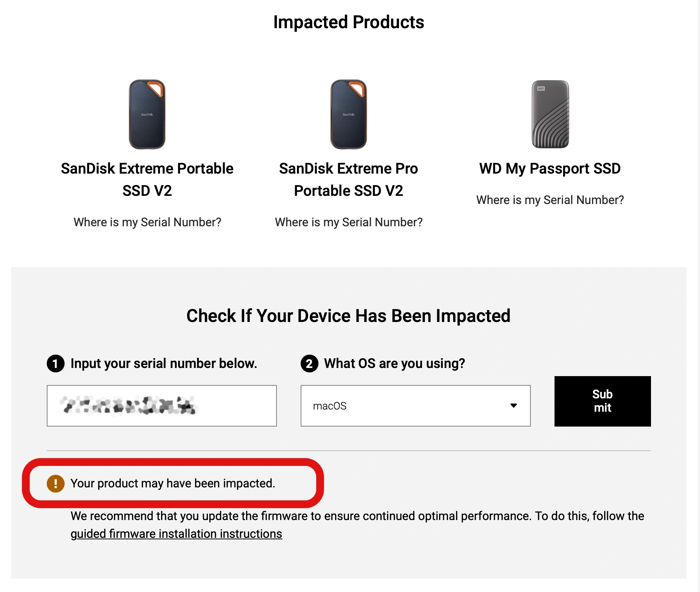
Task: Open serial number help under WD My Passport
Action: pos(550,200)
